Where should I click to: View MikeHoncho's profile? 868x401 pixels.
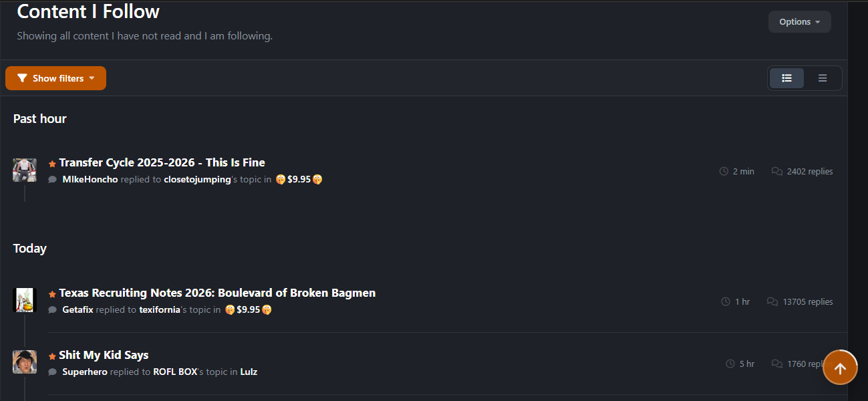[90, 180]
